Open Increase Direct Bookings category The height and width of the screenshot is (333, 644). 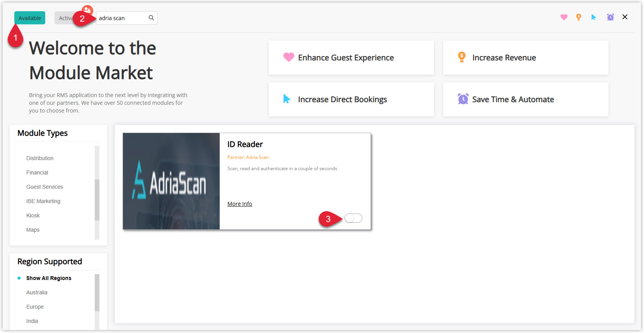351,99
